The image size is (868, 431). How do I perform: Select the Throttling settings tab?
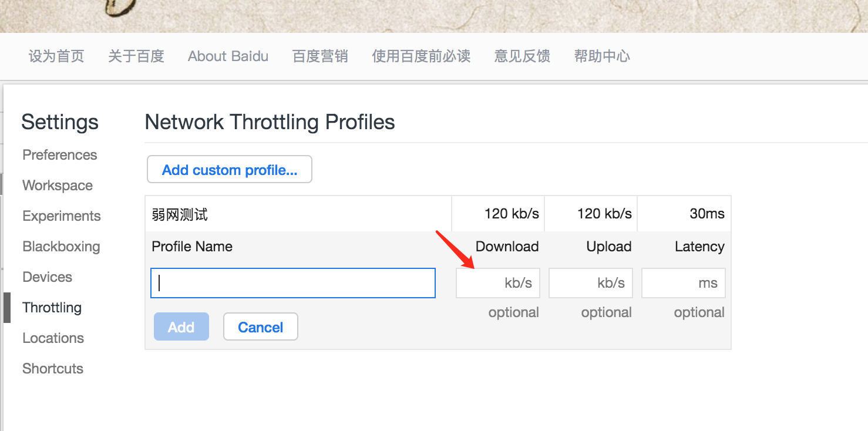pyautogui.click(x=52, y=308)
